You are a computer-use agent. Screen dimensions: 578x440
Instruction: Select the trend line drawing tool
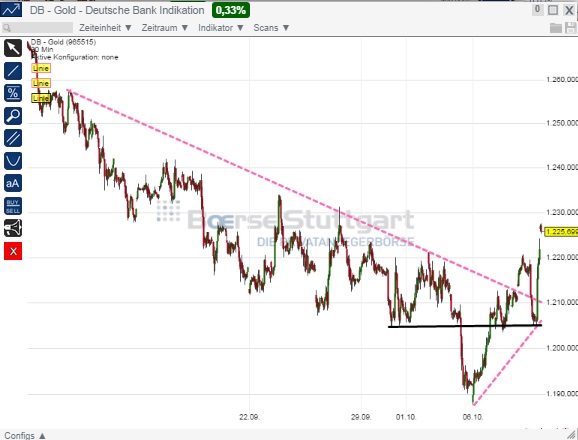[13, 71]
